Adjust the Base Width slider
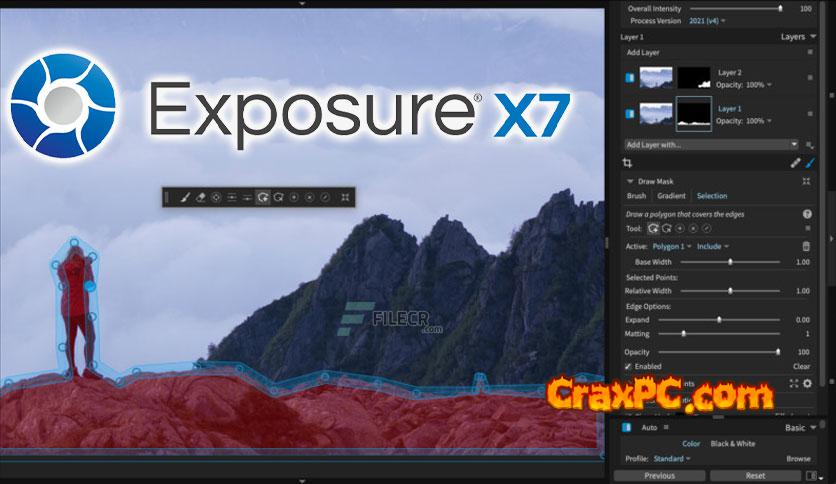Viewport: 836px width, 484px height. point(730,262)
